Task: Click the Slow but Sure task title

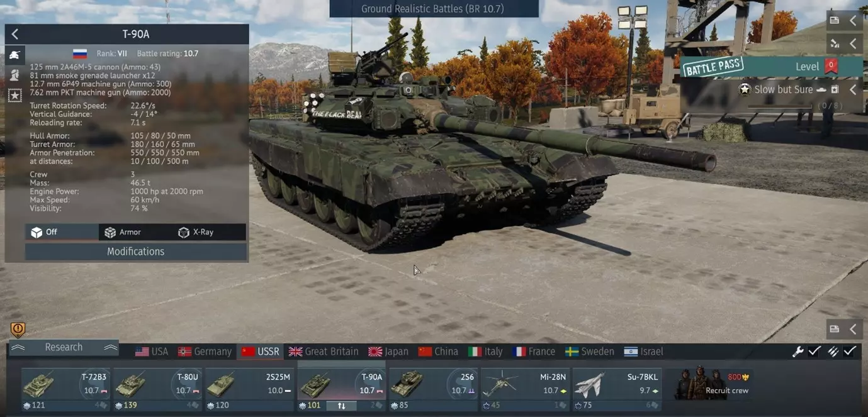Action: 784,90
